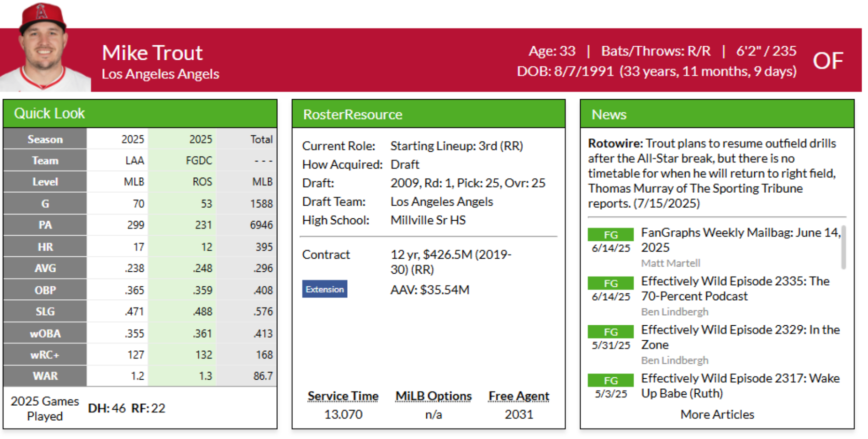Click the service time value 13.070
This screenshot has height=439, width=868.
pyautogui.click(x=343, y=414)
